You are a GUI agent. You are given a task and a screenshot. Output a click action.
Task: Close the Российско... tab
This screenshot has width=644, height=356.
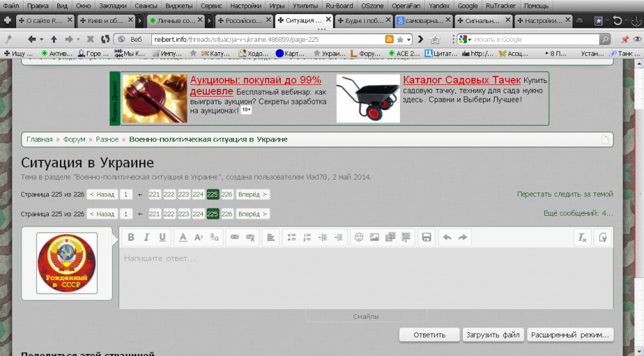268,20
